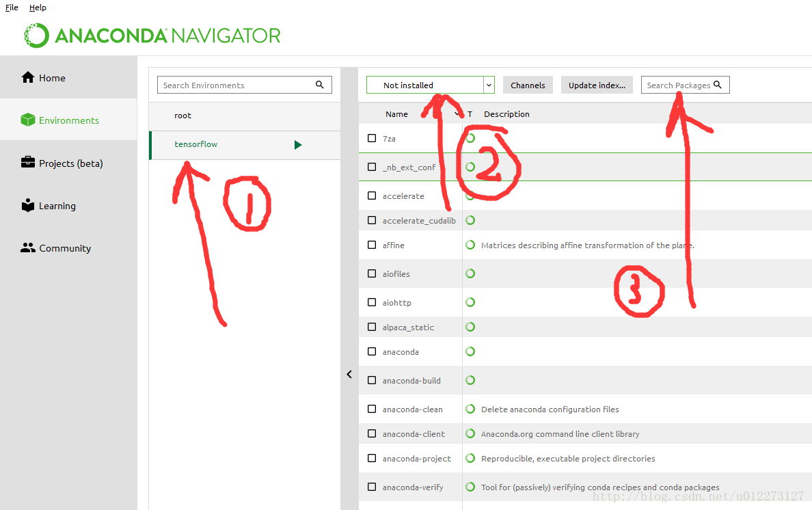Click the 'Reproducible, executable project directories' description

pyautogui.click(x=568, y=458)
